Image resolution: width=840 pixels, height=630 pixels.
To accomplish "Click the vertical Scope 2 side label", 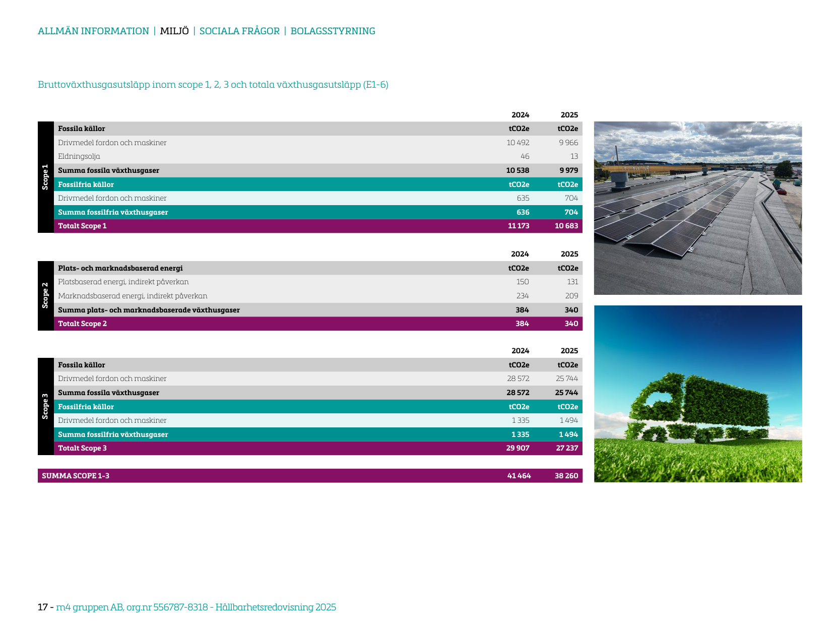I will tap(45, 295).
